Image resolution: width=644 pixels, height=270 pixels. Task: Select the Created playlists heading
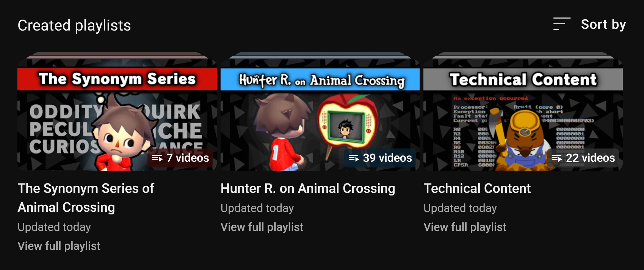pos(74,25)
